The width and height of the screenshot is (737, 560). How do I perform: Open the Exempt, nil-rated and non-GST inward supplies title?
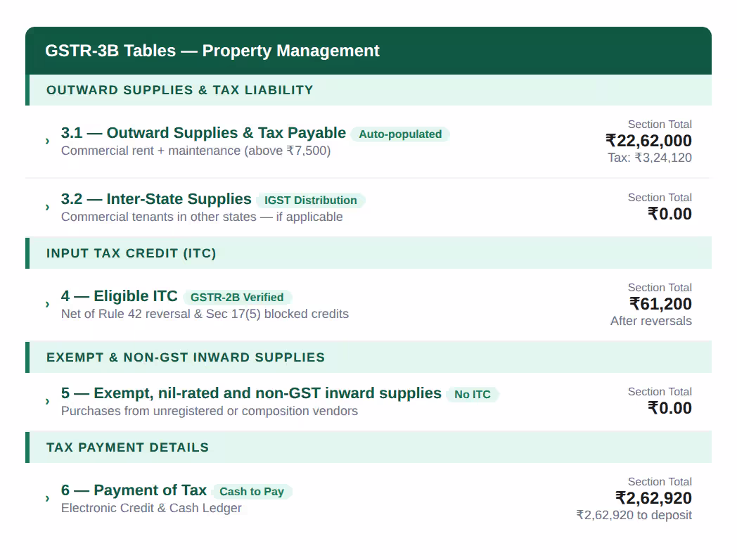coord(251,393)
